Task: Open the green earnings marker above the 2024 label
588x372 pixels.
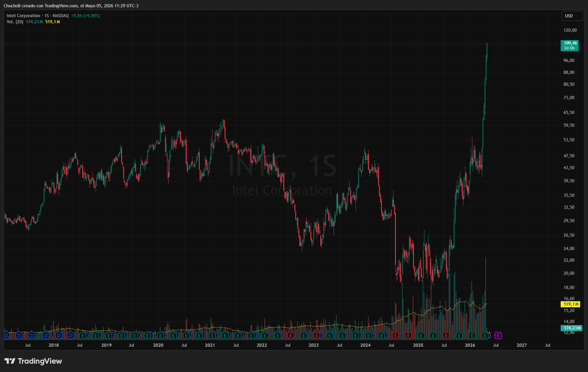Action: 368,336
